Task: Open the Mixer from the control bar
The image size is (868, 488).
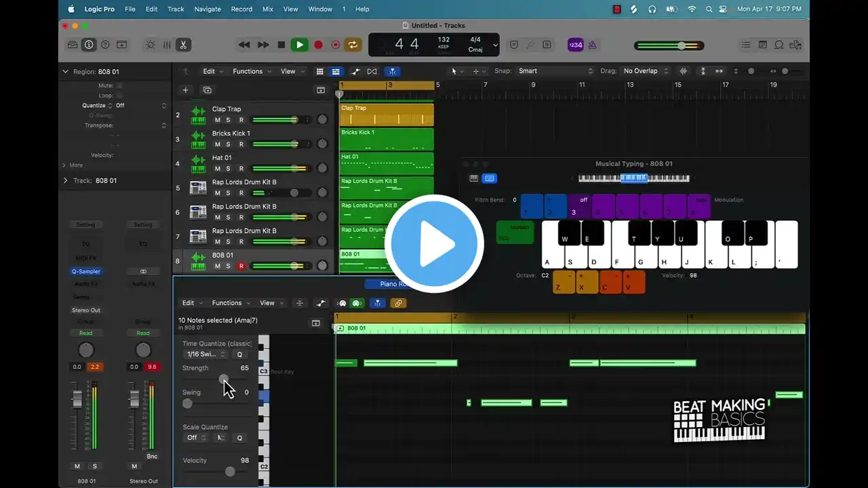Action: pyautogui.click(x=167, y=45)
